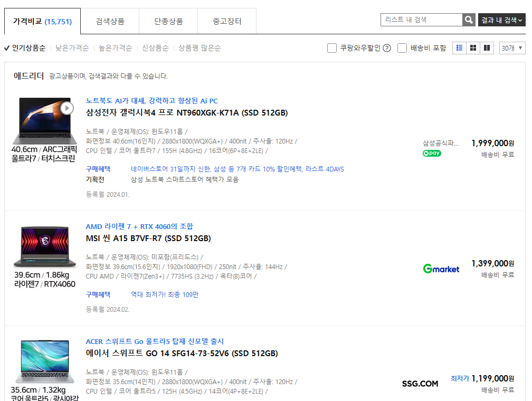Click 애드리더 section heading

pyautogui.click(x=28, y=75)
